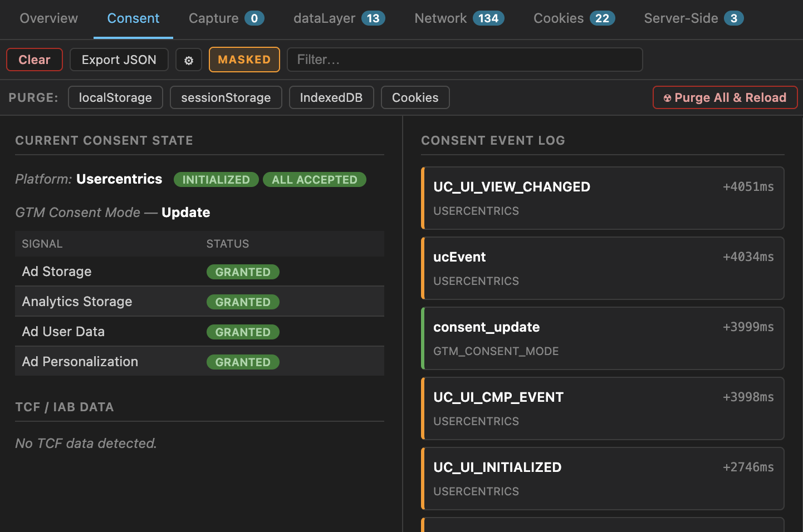Open the Server-Side tab
The height and width of the screenshot is (532, 803).
point(694,18)
